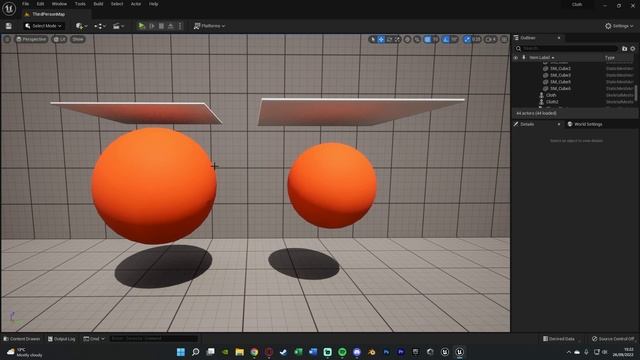640x360 pixels.
Task: Open the Perspective view dropdown
Action: click(31, 39)
